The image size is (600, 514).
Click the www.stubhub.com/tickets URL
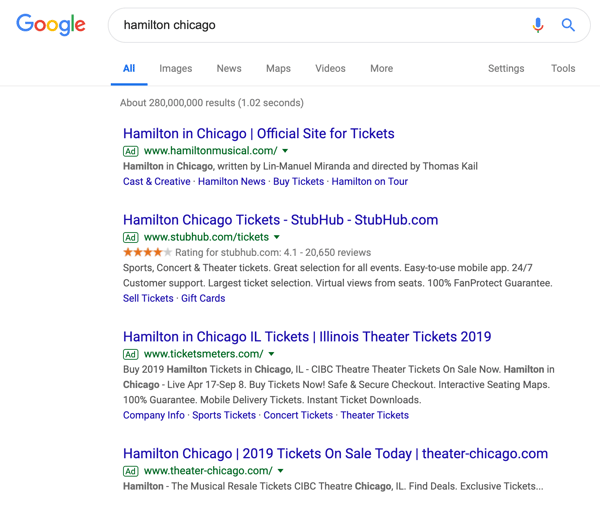click(x=206, y=237)
